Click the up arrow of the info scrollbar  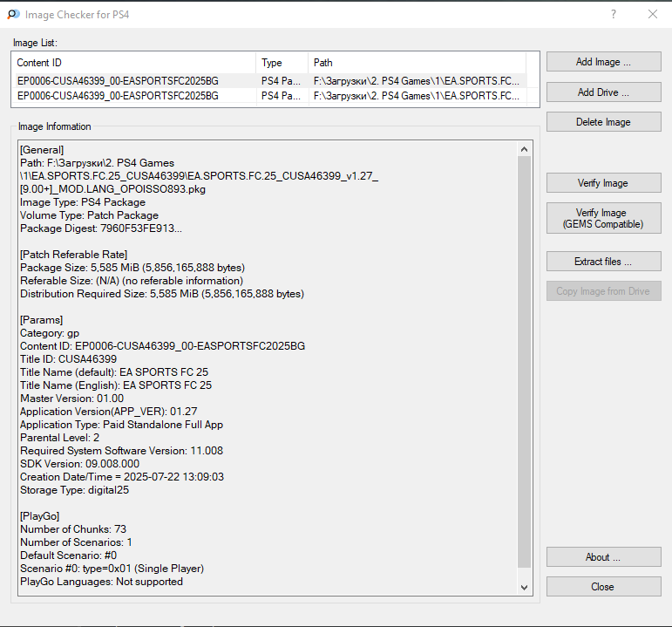[x=524, y=149]
